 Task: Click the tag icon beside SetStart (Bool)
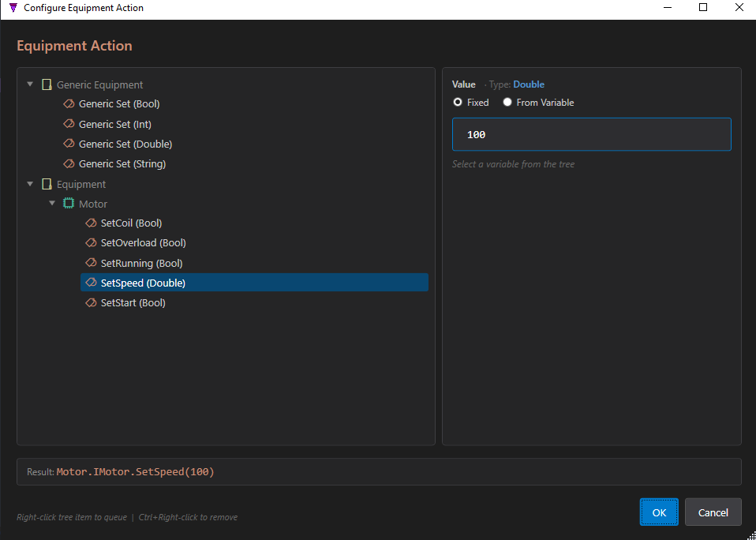(91, 303)
